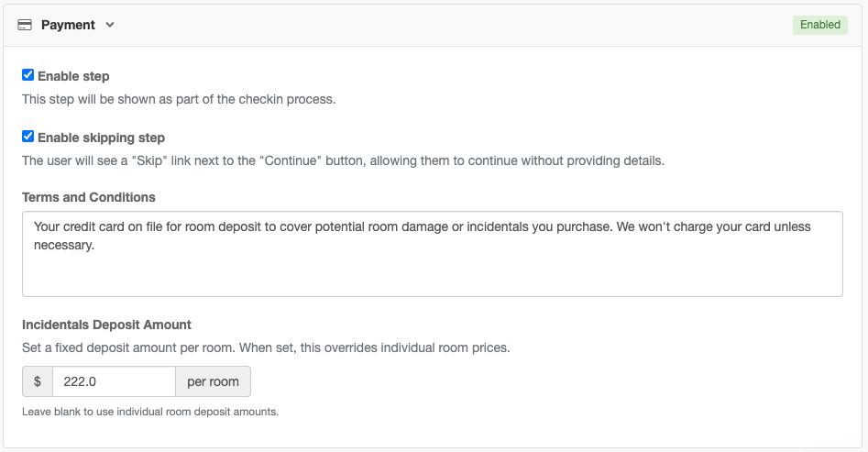This screenshot has height=452, width=868.
Task: Click the description text under Enable step
Action: 179,99
